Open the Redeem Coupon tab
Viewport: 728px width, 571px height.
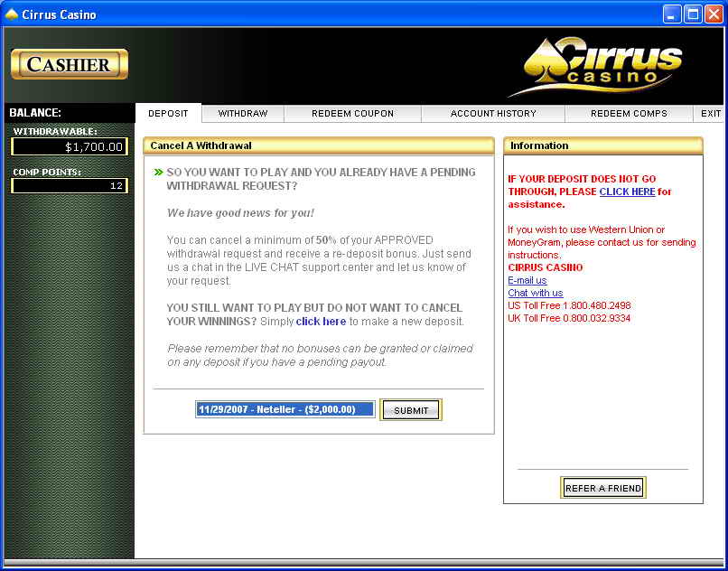pos(352,113)
